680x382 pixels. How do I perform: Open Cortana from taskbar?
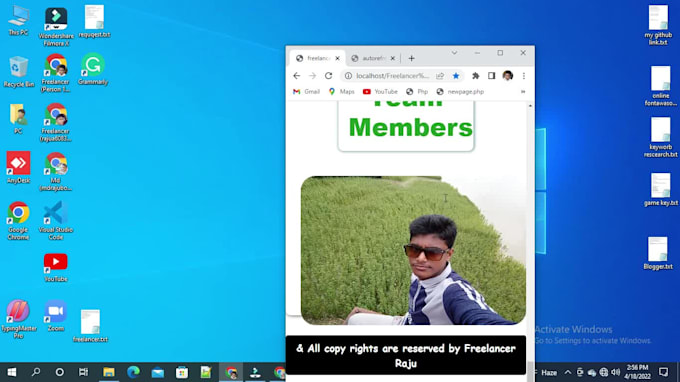point(60,372)
